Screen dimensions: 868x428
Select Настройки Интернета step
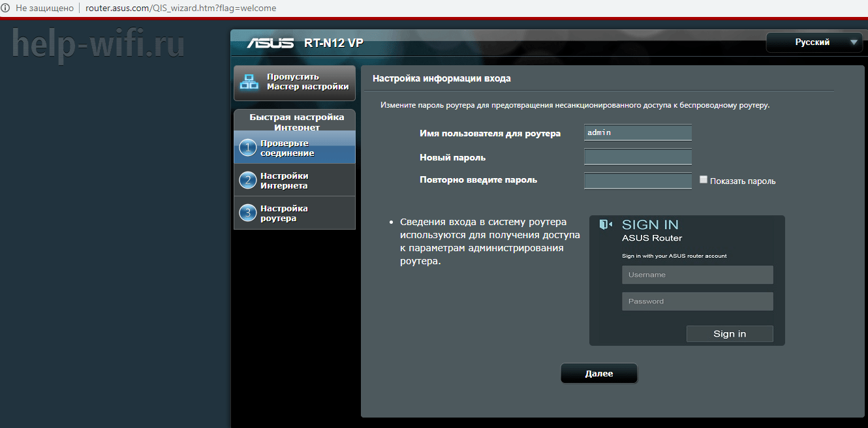[x=294, y=181]
